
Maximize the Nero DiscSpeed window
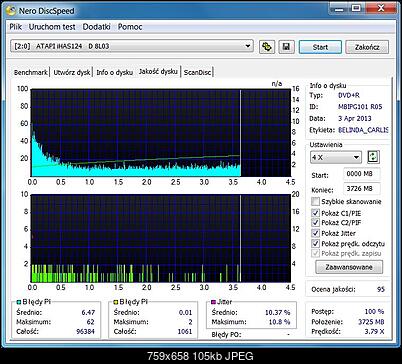coord(356,8)
